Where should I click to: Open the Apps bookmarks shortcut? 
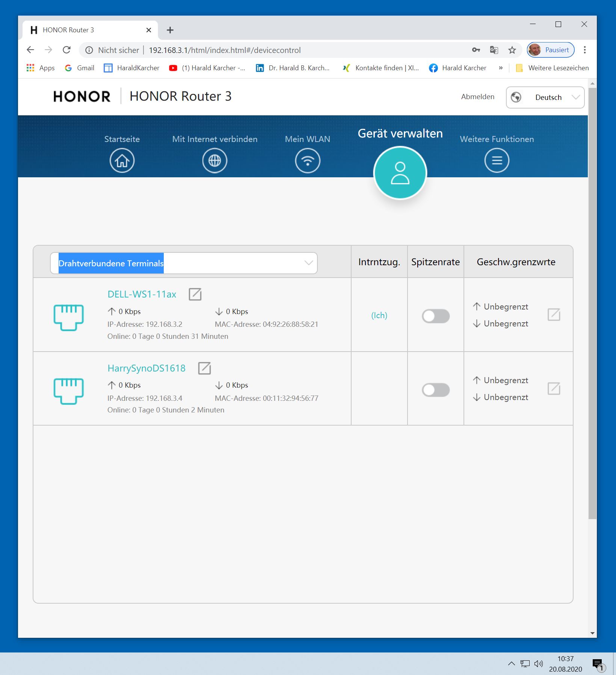tap(41, 68)
